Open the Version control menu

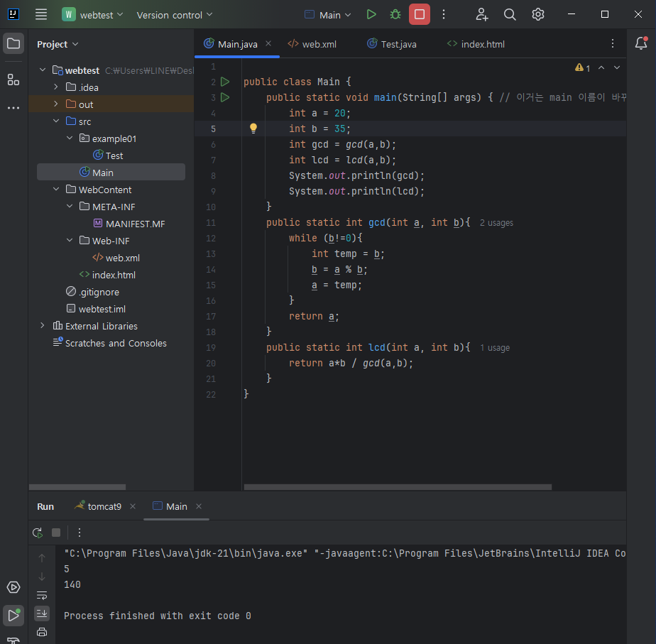pyautogui.click(x=175, y=15)
